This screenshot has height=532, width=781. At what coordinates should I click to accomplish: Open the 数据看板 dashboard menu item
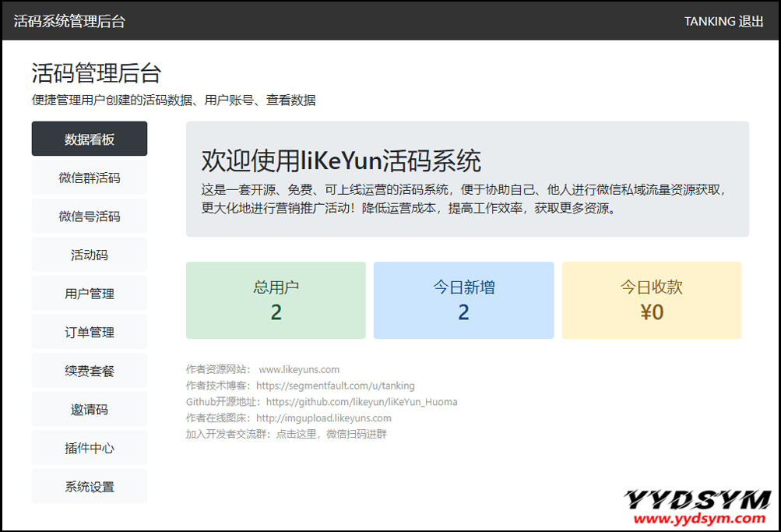pos(90,139)
